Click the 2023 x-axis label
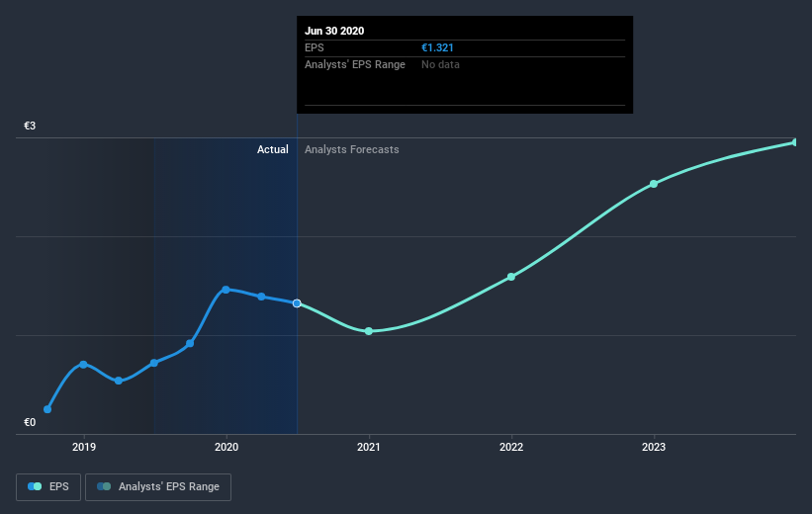 [x=654, y=447]
